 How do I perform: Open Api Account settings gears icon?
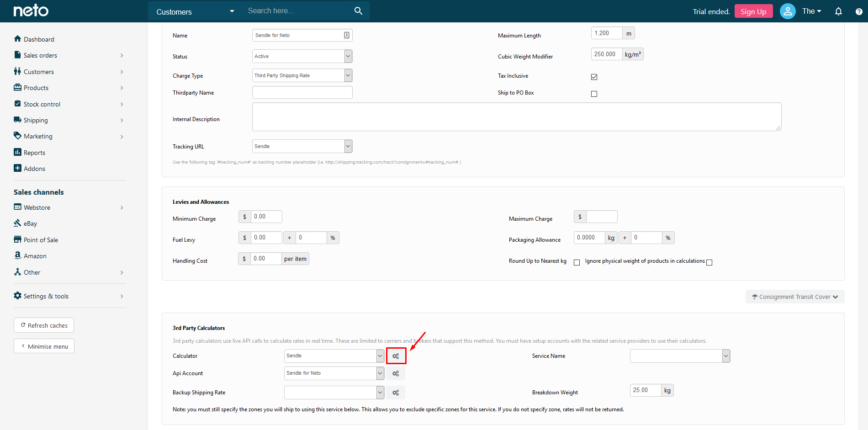click(x=396, y=373)
